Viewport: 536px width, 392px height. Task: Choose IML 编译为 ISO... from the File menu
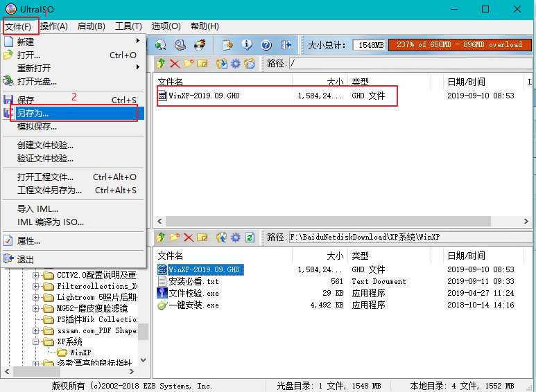point(74,222)
